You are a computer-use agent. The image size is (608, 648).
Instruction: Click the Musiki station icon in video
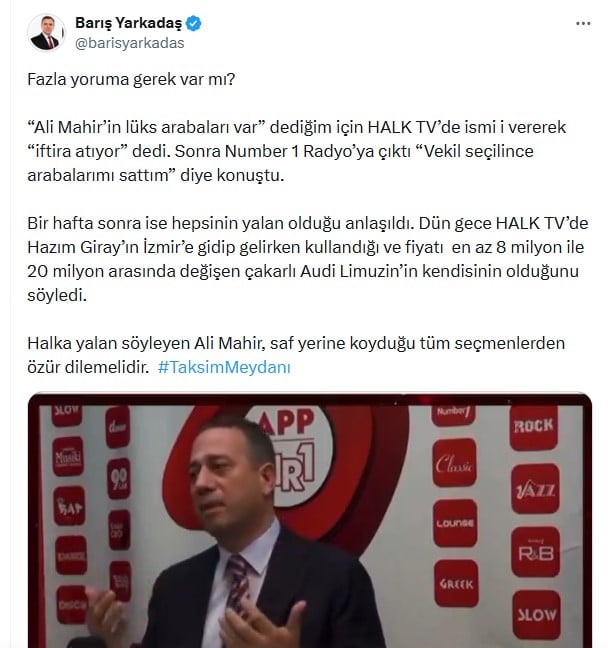click(x=68, y=457)
